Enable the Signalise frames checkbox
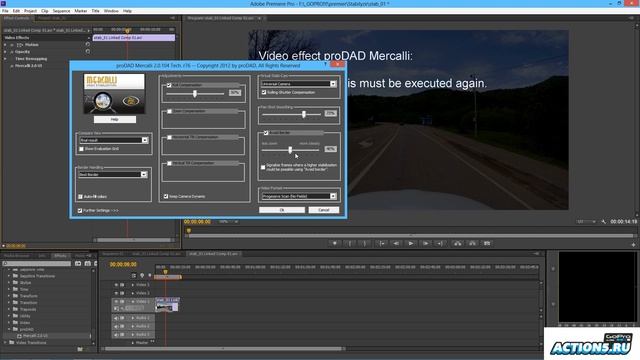The height and width of the screenshot is (360, 640). 263,167
